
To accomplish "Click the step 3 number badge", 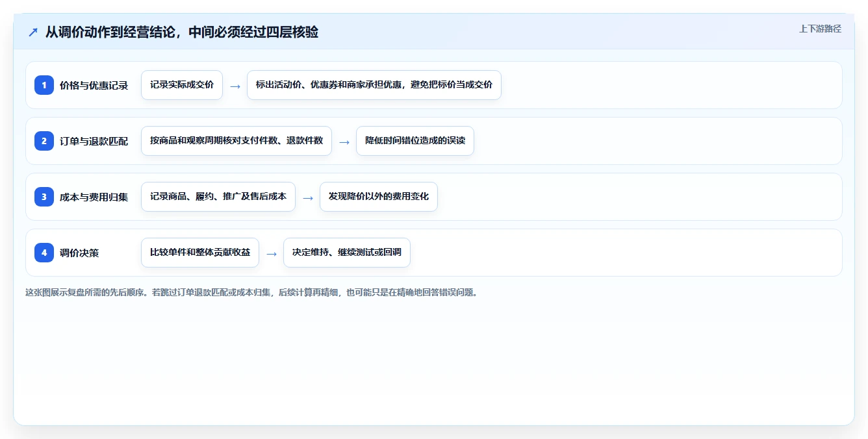I will click(44, 197).
